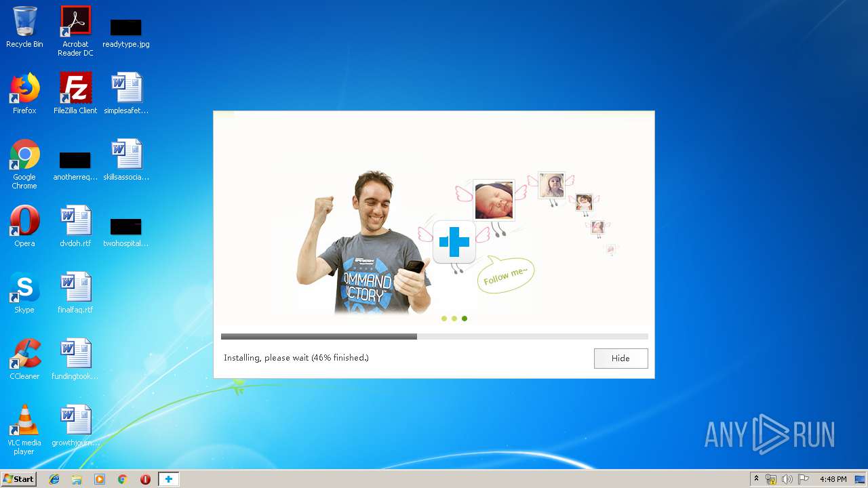Image resolution: width=868 pixels, height=488 pixels.
Task: Launch Opera from the taskbar
Action: coord(145,479)
